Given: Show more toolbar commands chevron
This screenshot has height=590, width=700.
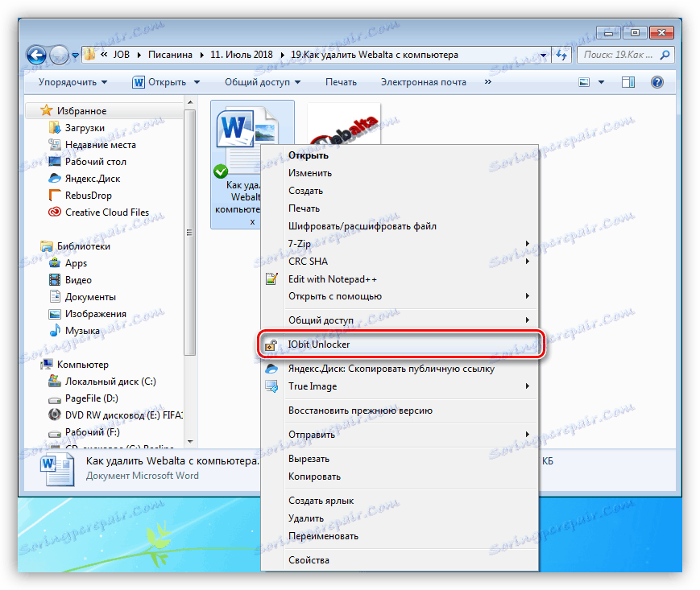Looking at the screenshot, I should click(x=488, y=81).
